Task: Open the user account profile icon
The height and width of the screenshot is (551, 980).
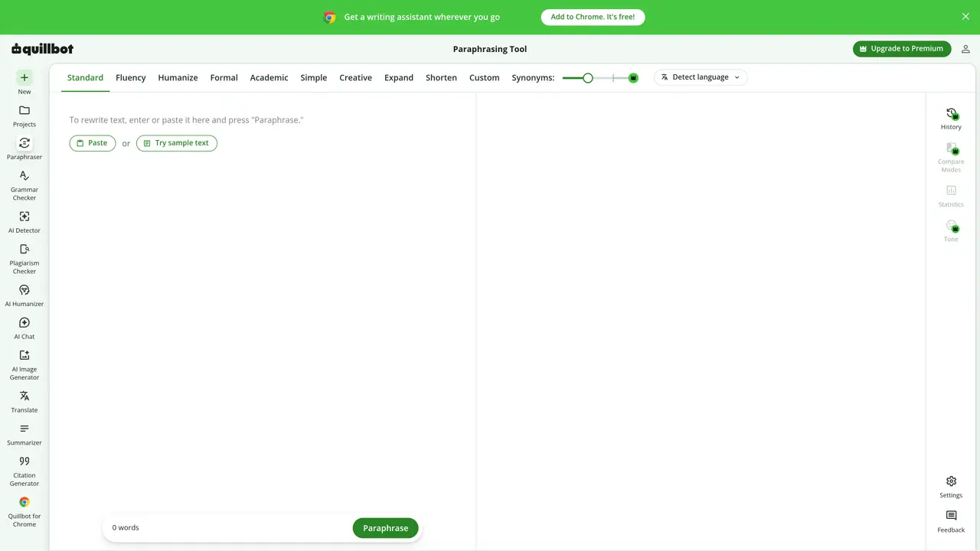Action: pyautogui.click(x=965, y=49)
